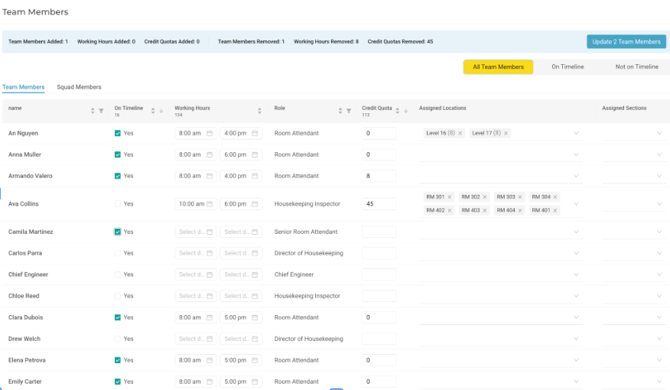The width and height of the screenshot is (670, 390).
Task: Filter the Role column
Action: tap(349, 111)
